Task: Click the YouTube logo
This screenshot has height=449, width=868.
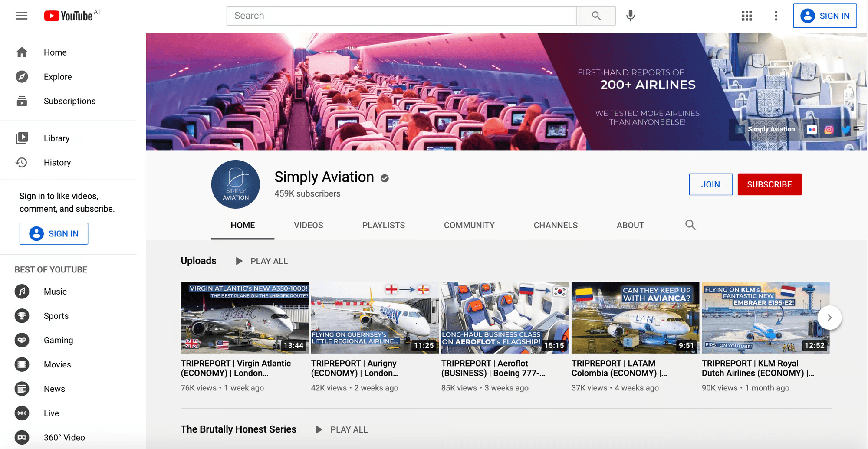Action: click(x=69, y=16)
